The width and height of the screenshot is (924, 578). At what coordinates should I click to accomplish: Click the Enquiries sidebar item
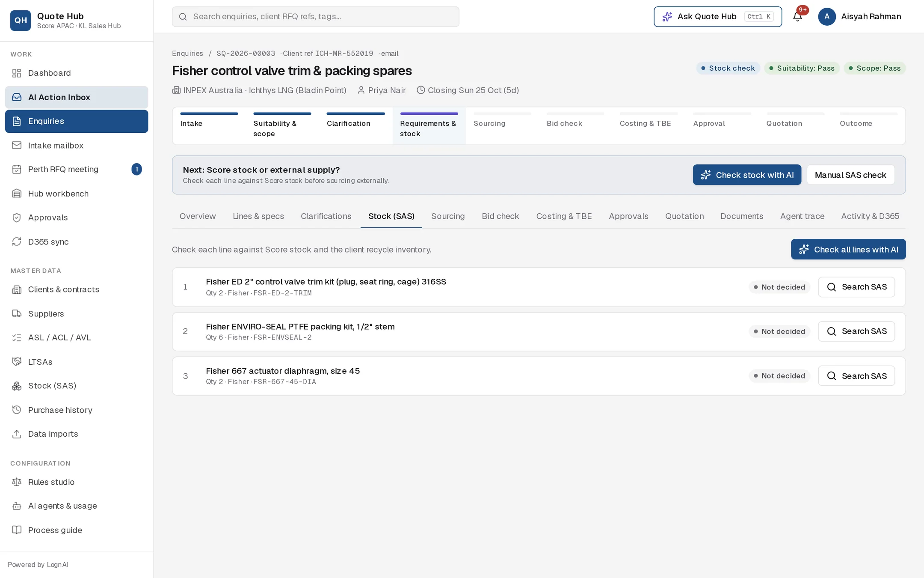[77, 121]
